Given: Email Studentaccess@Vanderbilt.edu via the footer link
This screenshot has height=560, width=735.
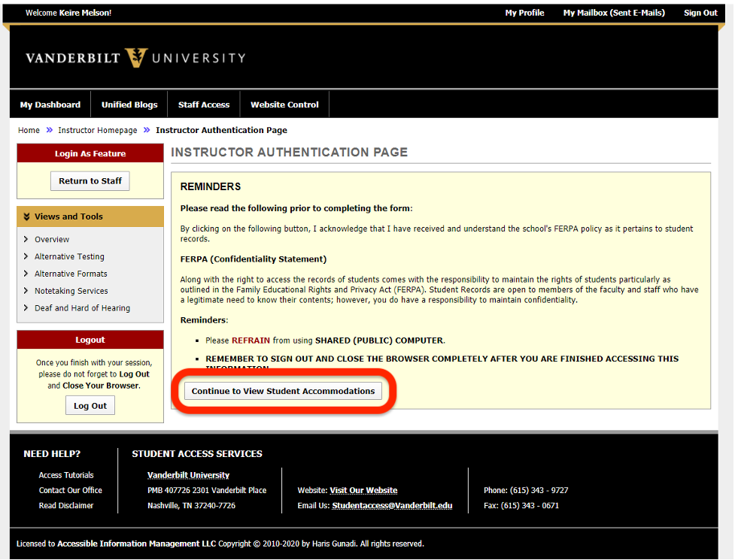Looking at the screenshot, I should (393, 505).
